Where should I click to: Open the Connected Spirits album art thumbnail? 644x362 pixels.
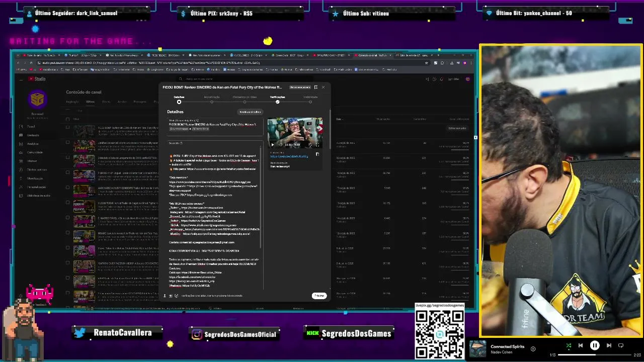tap(477, 349)
